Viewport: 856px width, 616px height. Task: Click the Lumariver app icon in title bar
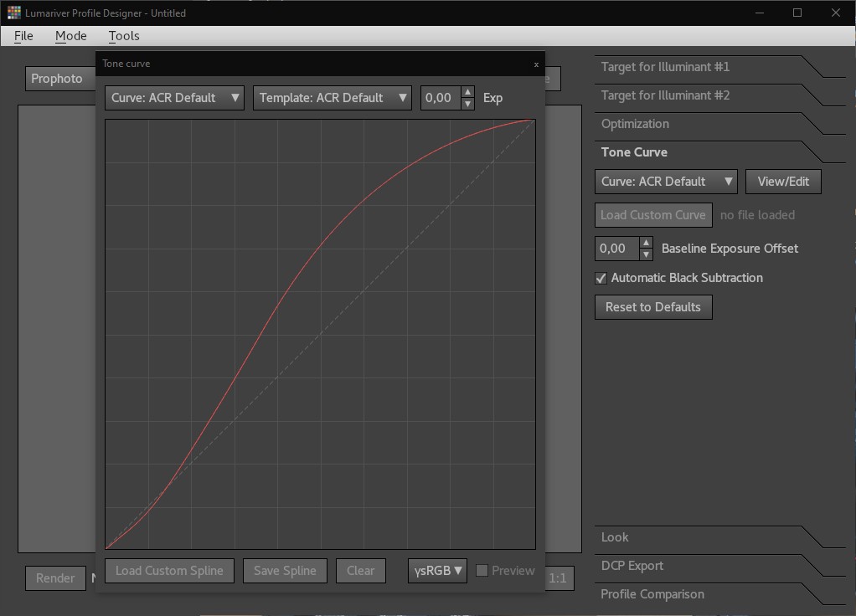coord(13,13)
